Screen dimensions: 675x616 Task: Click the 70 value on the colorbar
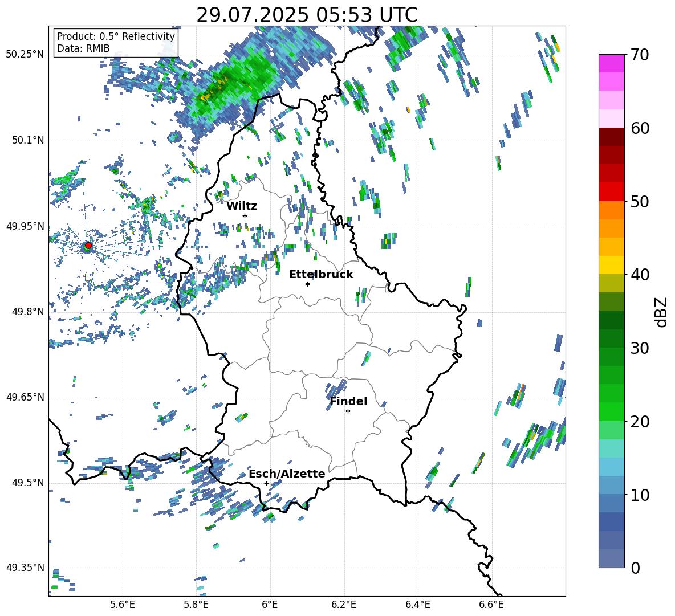[x=639, y=55]
